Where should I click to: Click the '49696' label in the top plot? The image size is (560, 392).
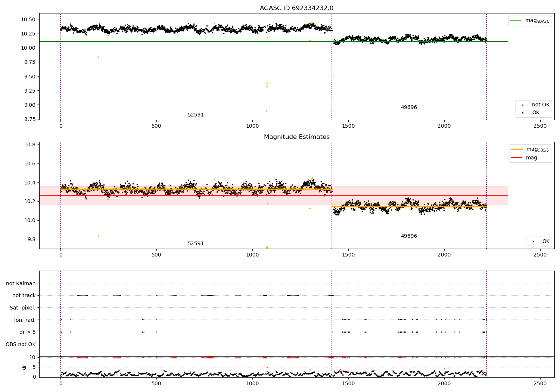409,108
